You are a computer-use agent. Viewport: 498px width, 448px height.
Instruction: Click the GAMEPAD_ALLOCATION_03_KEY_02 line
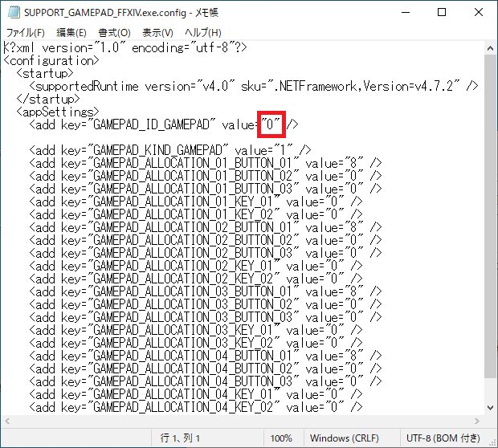[x=196, y=343]
